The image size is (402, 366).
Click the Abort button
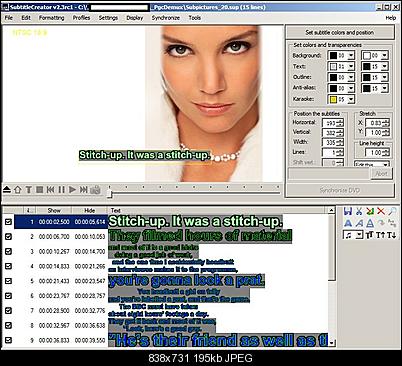click(x=381, y=174)
